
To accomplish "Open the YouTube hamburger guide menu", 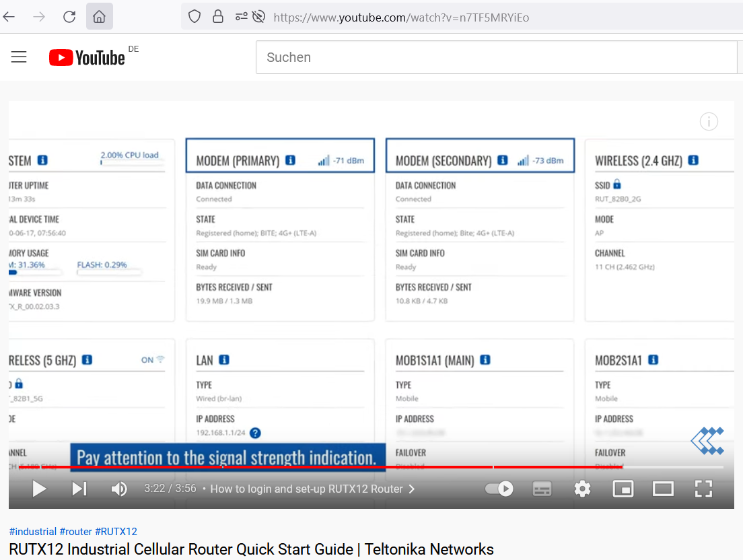I will tap(19, 57).
